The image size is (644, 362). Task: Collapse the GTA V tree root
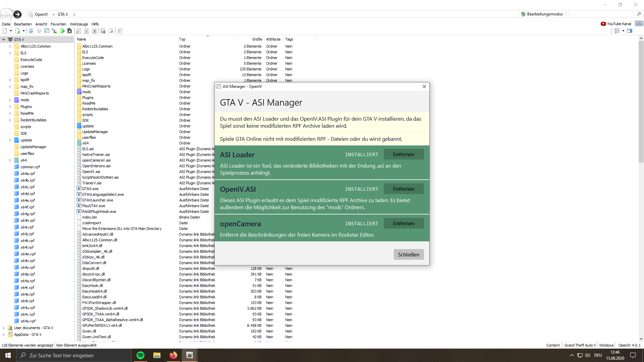3,40
